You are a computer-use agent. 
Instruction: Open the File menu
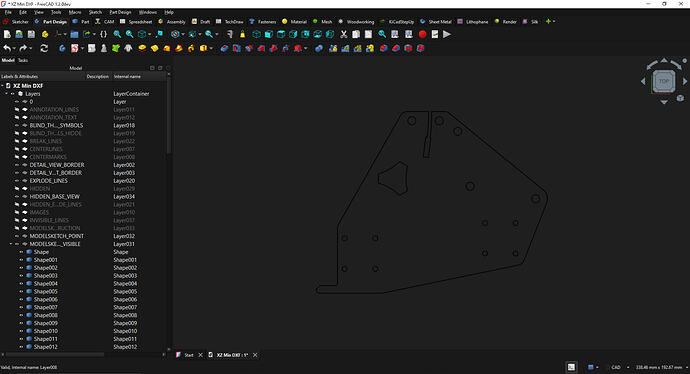click(x=8, y=12)
